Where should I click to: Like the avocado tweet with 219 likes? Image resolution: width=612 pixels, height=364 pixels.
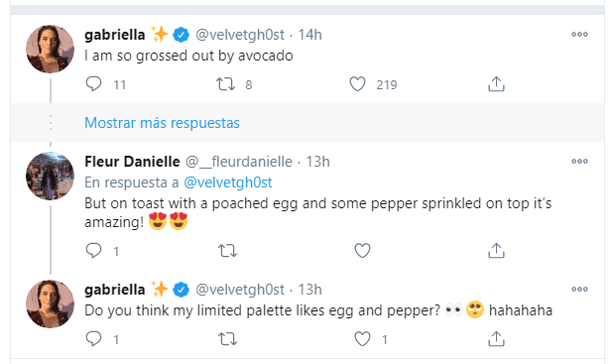tap(357, 84)
